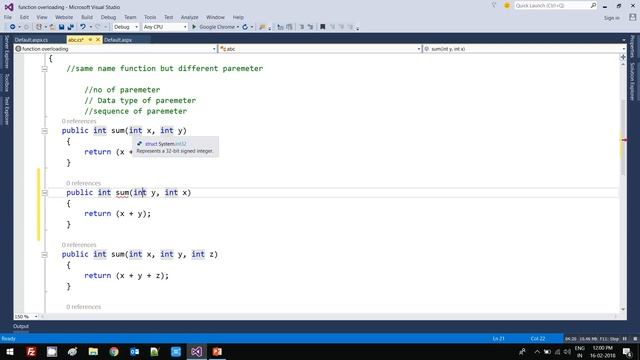640x360 pixels.
Task: Open the File menu
Action: [x=8, y=17]
